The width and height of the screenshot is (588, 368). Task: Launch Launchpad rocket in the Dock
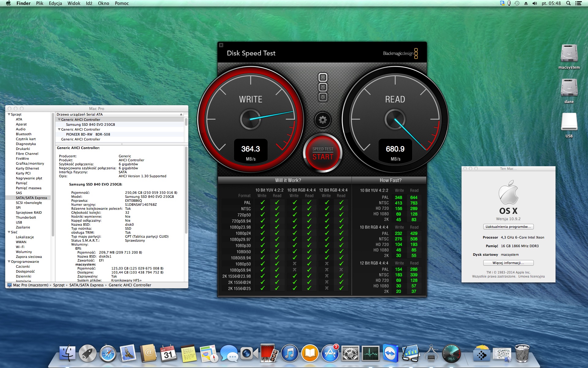[x=88, y=354]
